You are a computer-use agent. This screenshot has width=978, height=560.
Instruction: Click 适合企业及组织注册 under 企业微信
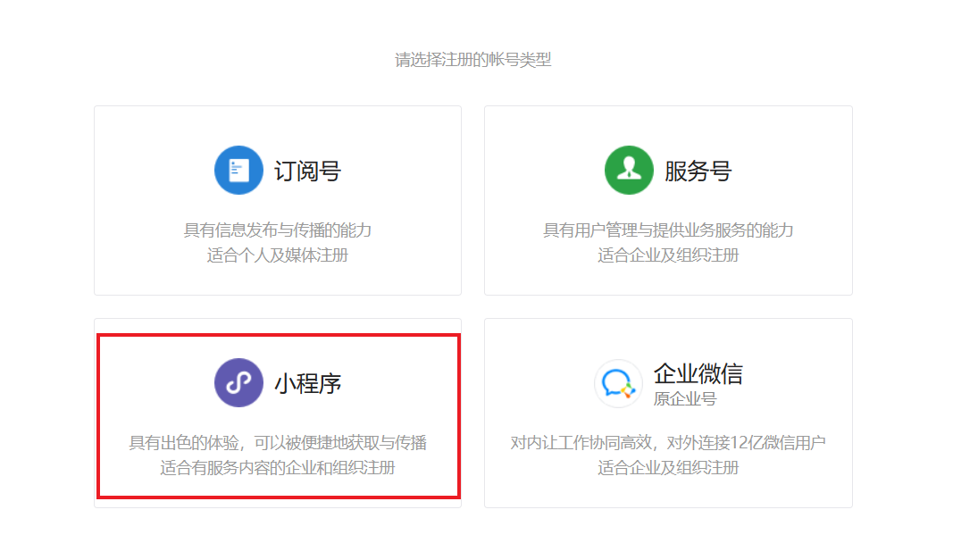pyautogui.click(x=668, y=468)
